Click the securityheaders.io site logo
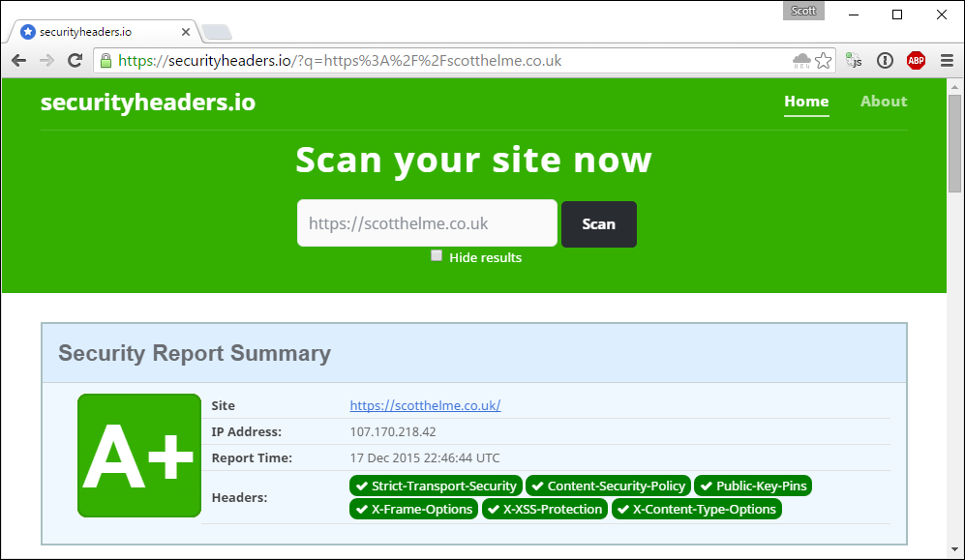Screen dimensions: 965x560 point(148,103)
